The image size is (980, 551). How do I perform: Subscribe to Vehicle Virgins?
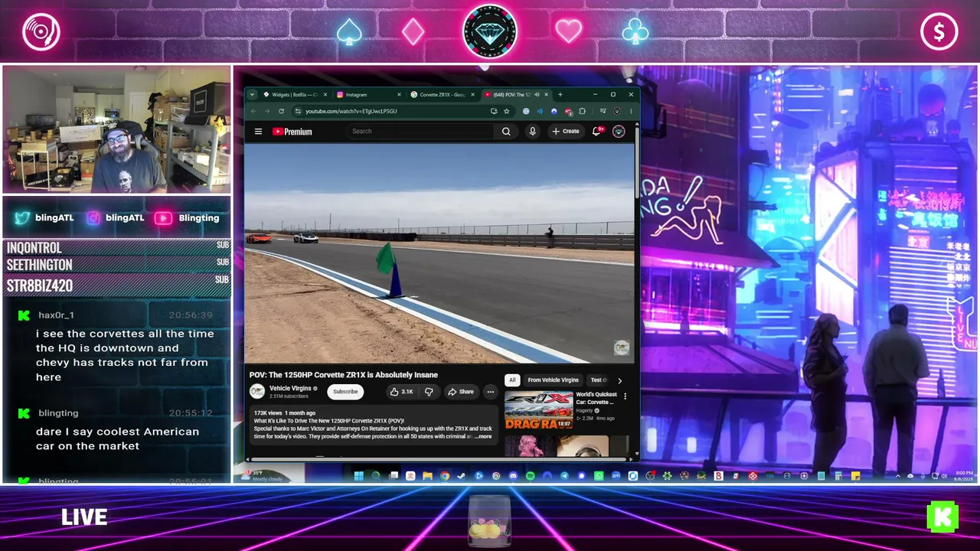345,392
